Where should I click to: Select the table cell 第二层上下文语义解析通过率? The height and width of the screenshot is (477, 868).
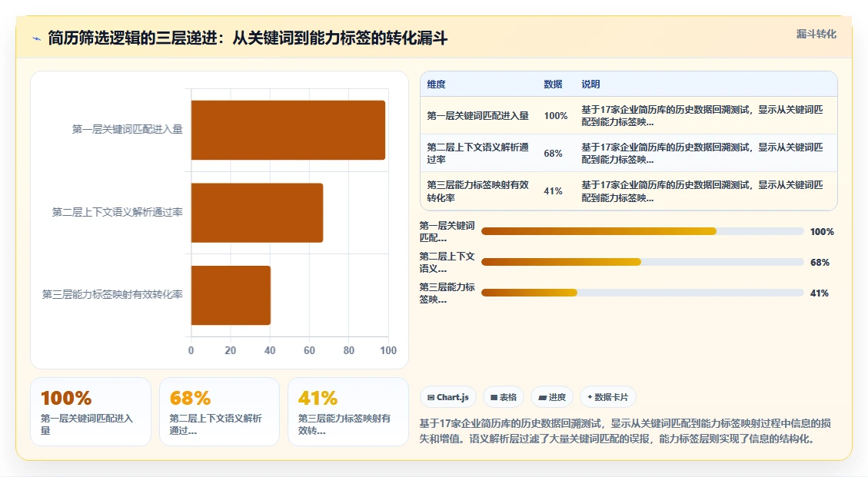477,154
